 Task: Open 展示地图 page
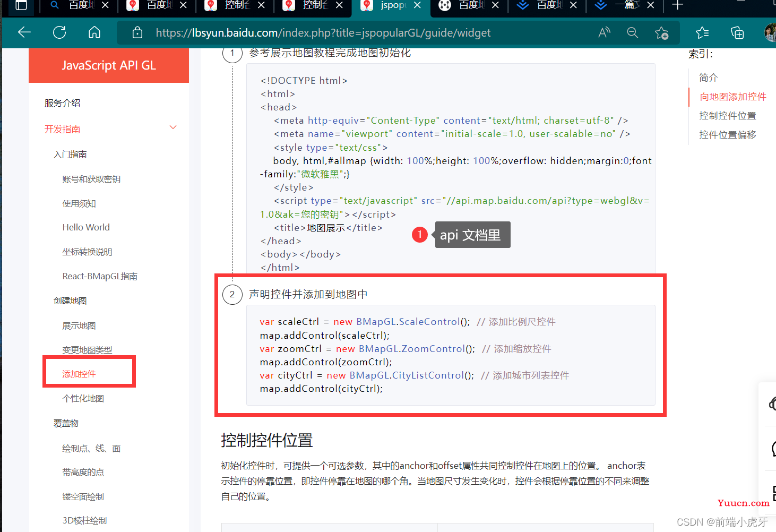point(79,326)
